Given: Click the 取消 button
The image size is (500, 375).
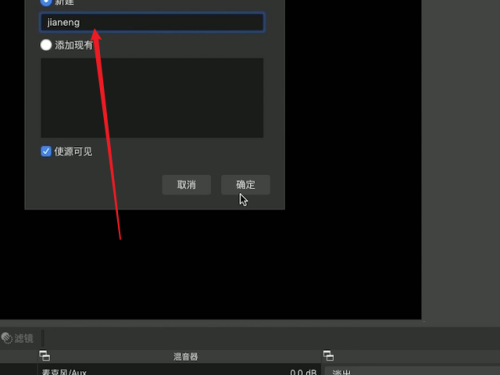Looking at the screenshot, I should coord(186,185).
